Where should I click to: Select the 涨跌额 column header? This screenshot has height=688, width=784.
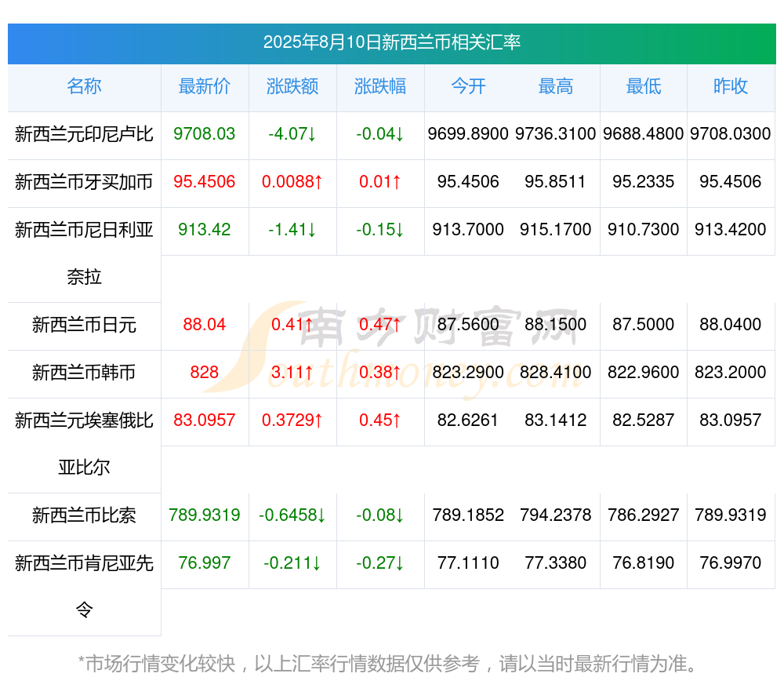point(292,86)
